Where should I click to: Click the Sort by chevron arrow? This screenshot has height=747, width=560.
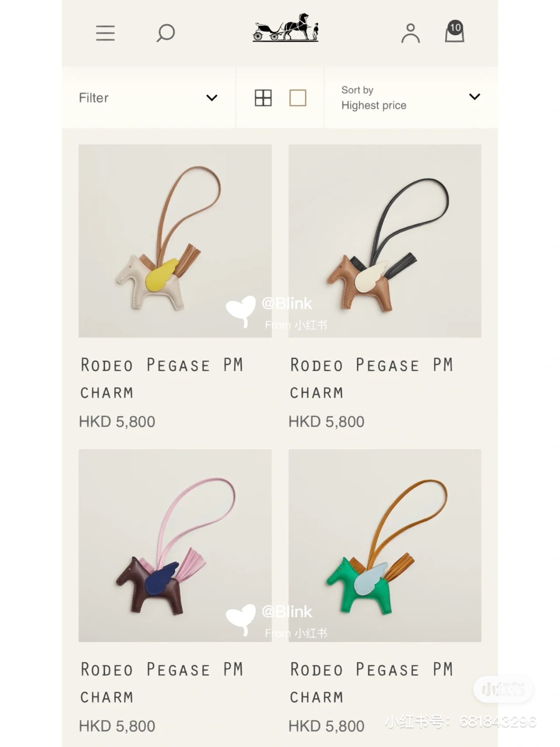pos(475,97)
